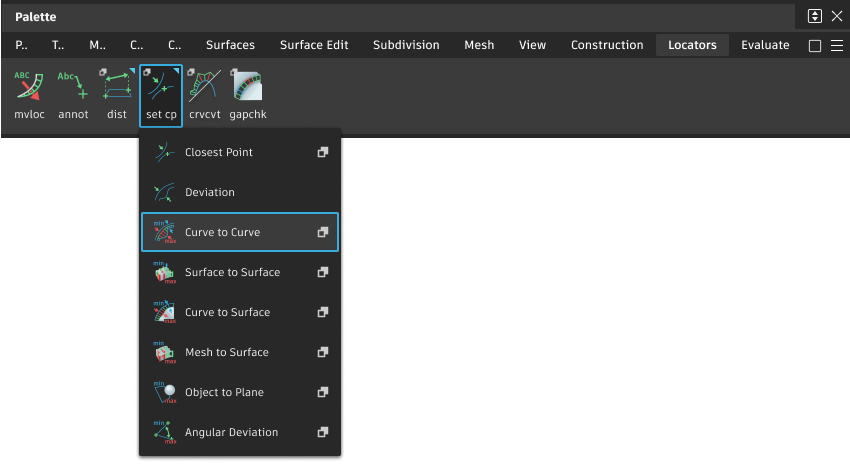The width and height of the screenshot is (850, 470).
Task: Select the crvcvt curve curvature tool
Action: coord(204,88)
